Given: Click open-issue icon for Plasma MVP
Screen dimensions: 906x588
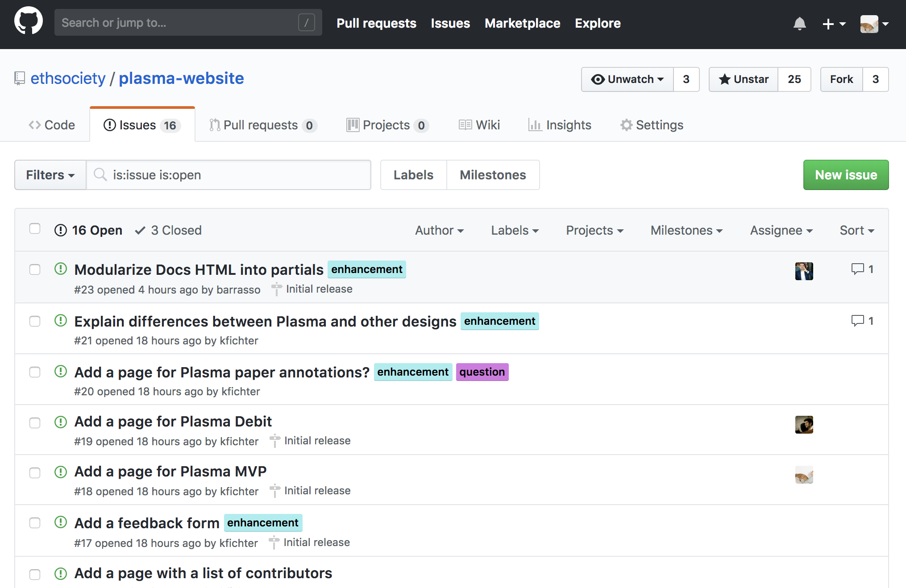Looking at the screenshot, I should click(61, 472).
